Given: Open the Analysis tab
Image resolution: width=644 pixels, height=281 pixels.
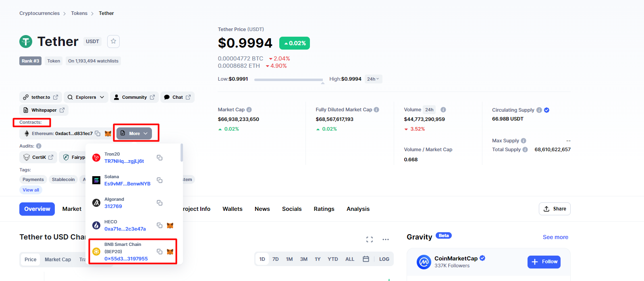Looking at the screenshot, I should 358,209.
